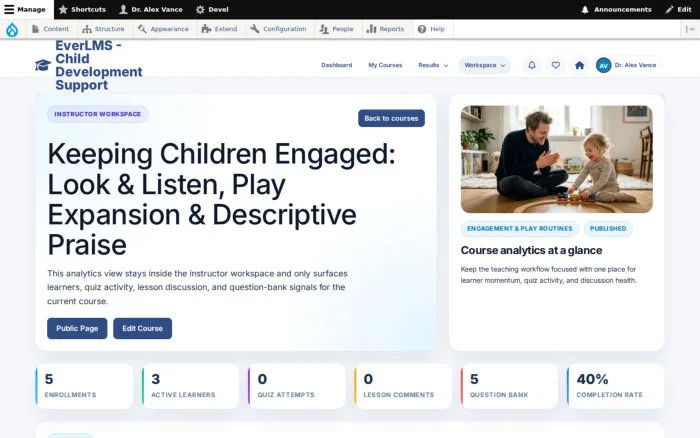
Task: Click the Completion Rate stat card
Action: [x=616, y=386]
